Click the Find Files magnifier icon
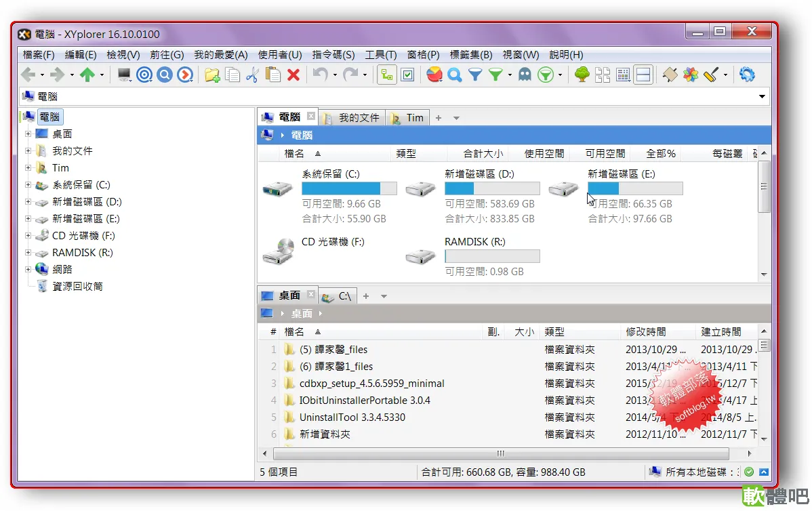812x511 pixels. click(x=455, y=75)
